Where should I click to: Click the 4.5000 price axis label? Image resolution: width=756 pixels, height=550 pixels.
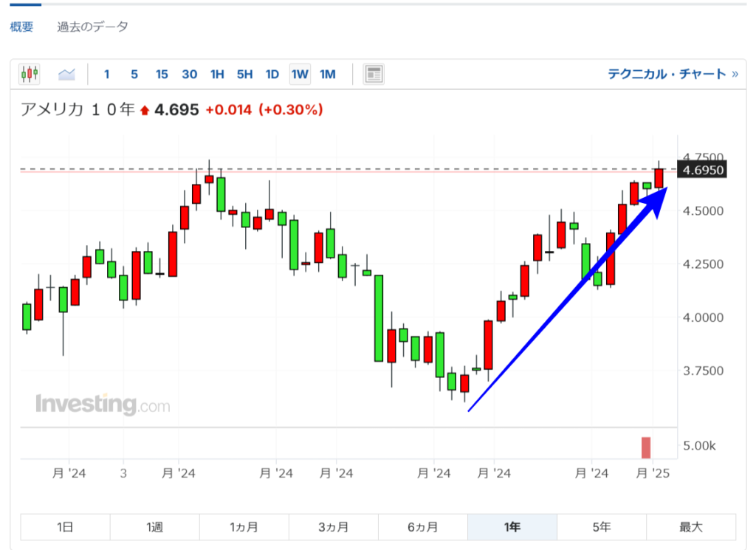click(x=704, y=211)
